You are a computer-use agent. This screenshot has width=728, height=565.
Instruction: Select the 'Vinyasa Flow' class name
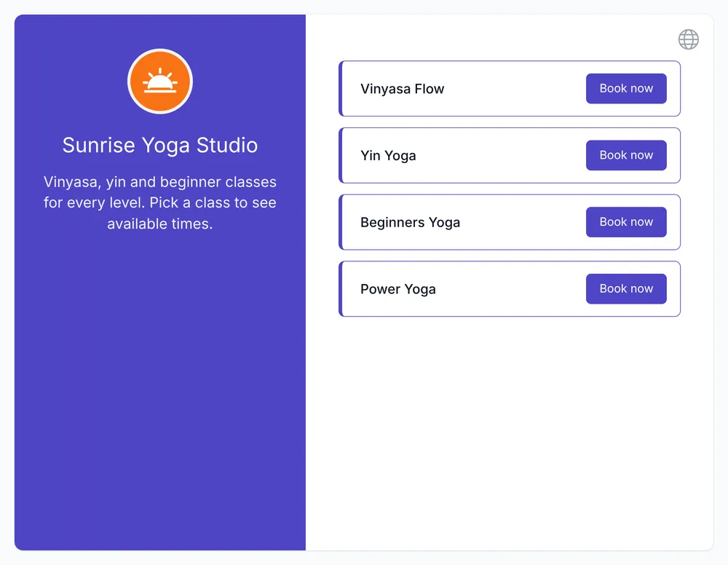(x=402, y=89)
